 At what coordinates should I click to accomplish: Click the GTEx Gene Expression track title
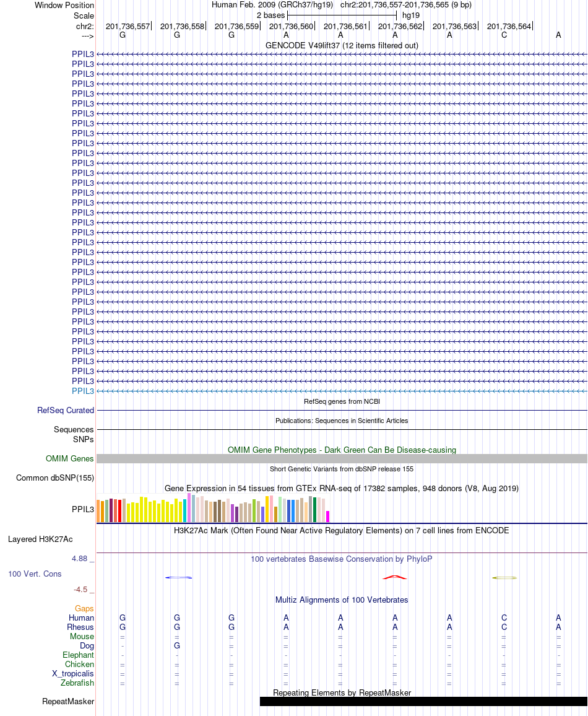[x=342, y=488]
